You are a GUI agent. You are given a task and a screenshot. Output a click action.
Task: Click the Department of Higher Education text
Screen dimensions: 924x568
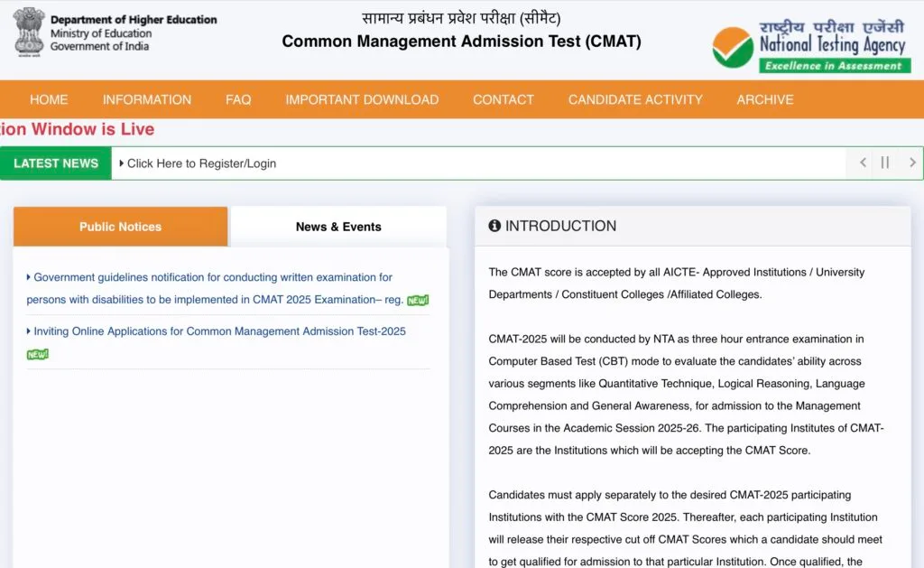[x=134, y=20]
